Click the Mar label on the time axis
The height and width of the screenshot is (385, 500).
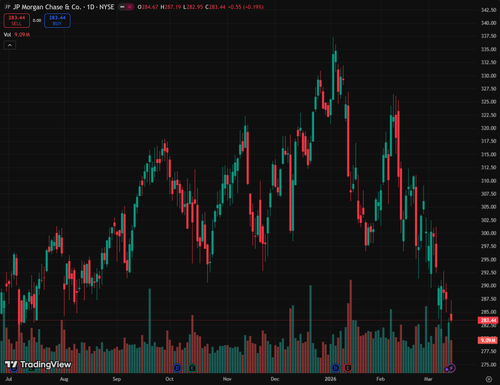428,379
